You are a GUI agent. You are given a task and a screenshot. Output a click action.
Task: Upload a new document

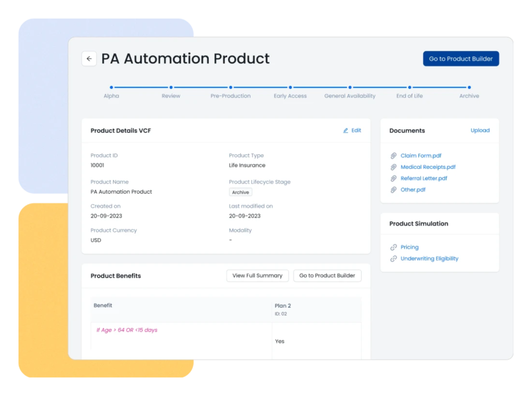click(480, 130)
